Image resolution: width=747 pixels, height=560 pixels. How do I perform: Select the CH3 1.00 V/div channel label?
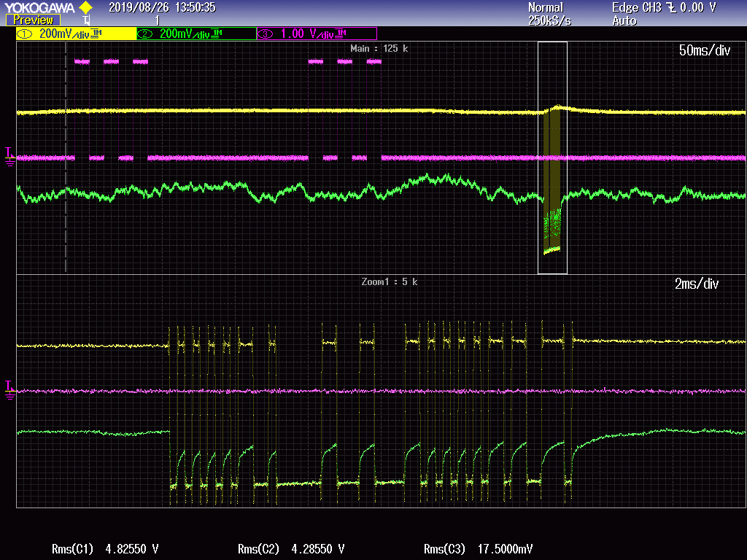click(317, 34)
